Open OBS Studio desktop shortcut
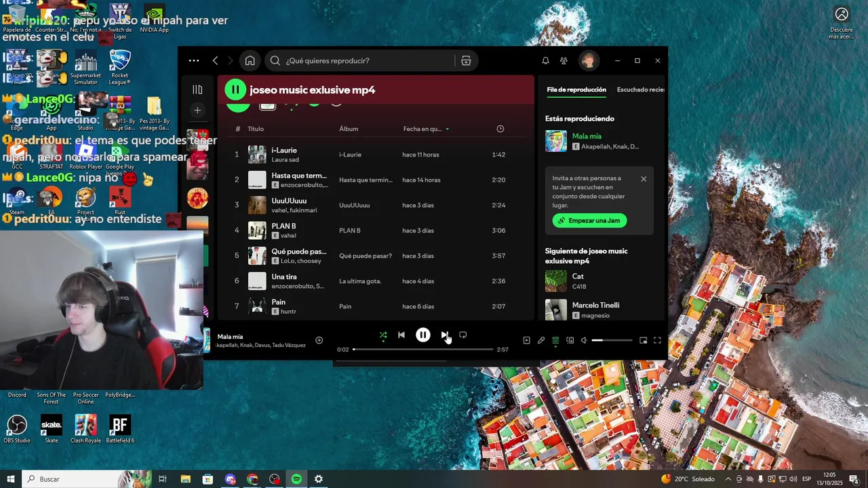The image size is (868, 488). pos(17,429)
